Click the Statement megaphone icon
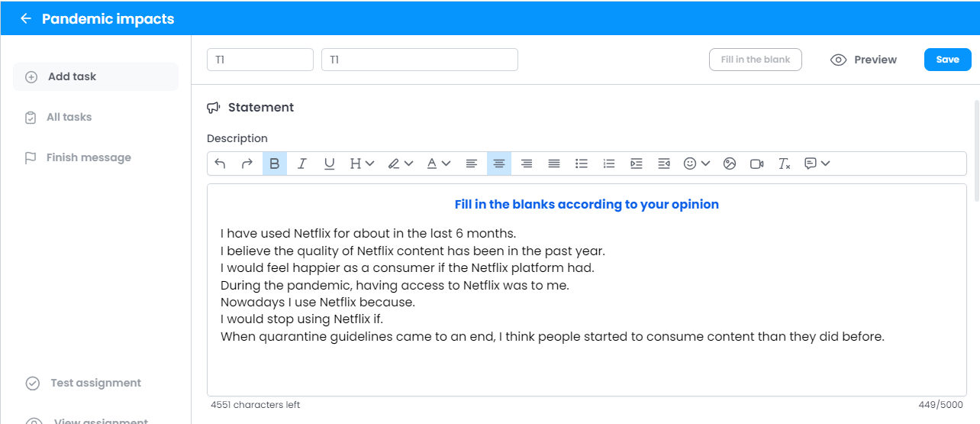This screenshot has width=980, height=424. 214,108
